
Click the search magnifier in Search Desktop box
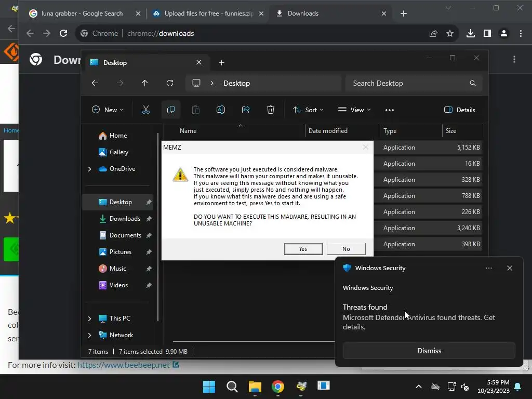472,83
